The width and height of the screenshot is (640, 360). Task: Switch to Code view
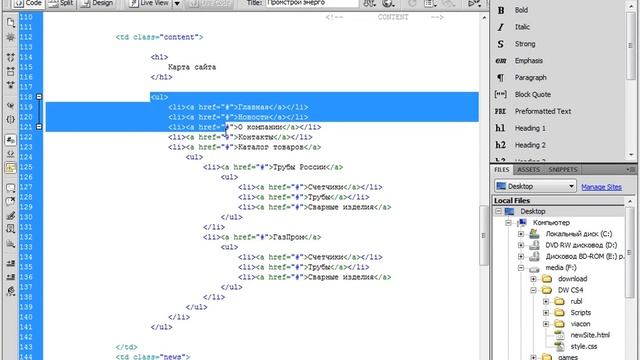coord(28,4)
